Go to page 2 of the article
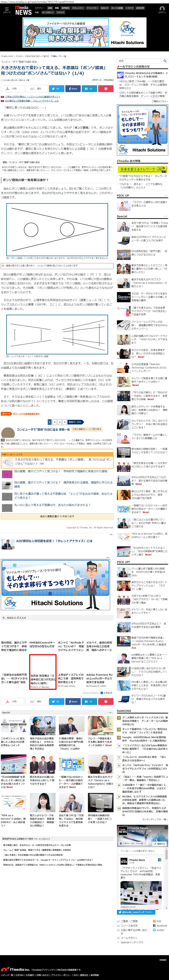This screenshot has width=169, height=980. click(x=55, y=422)
